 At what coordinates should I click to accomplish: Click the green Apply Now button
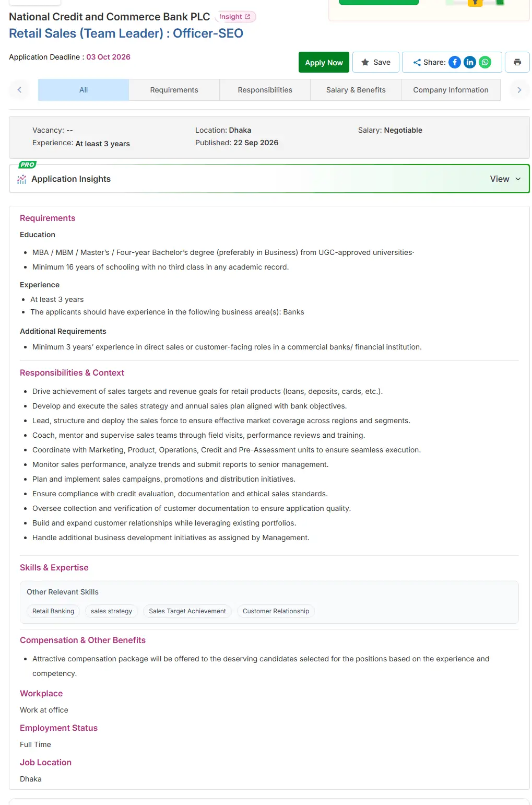[x=324, y=62]
